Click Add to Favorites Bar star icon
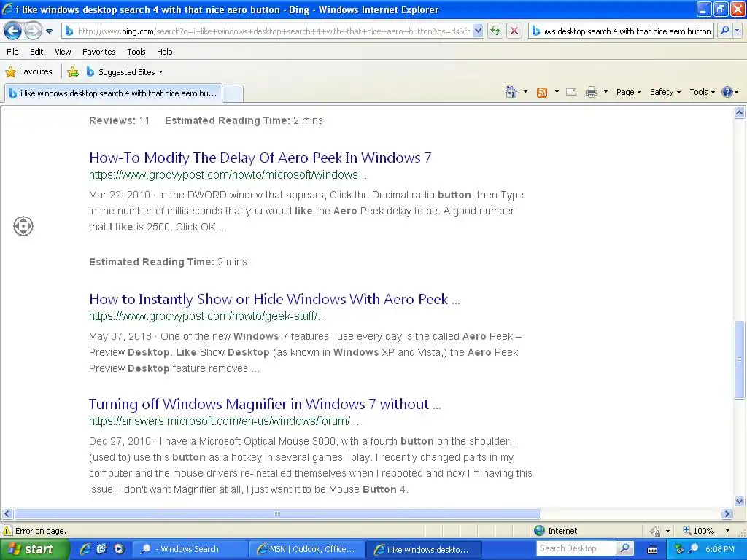Image resolution: width=747 pixels, height=560 pixels. (73, 72)
